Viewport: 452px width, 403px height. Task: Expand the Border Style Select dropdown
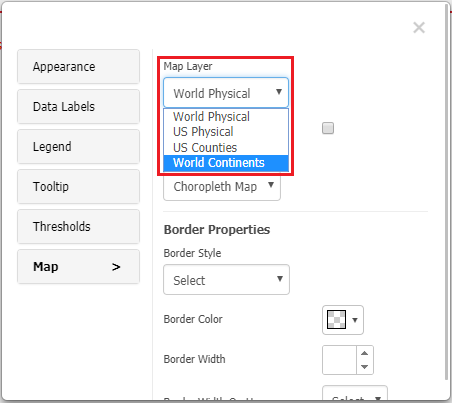pyautogui.click(x=226, y=280)
